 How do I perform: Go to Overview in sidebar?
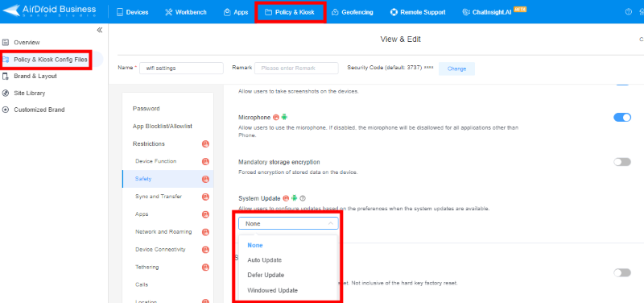(27, 43)
